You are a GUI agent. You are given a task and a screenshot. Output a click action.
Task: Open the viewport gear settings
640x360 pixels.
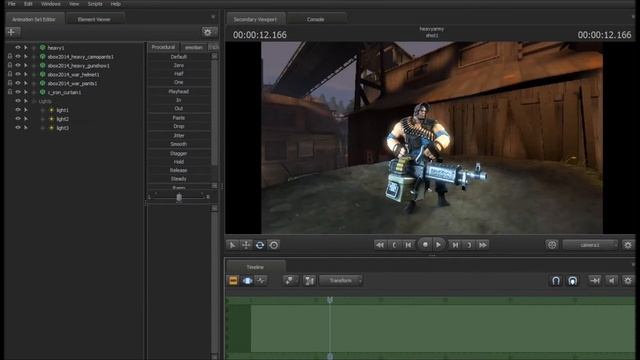(x=628, y=245)
